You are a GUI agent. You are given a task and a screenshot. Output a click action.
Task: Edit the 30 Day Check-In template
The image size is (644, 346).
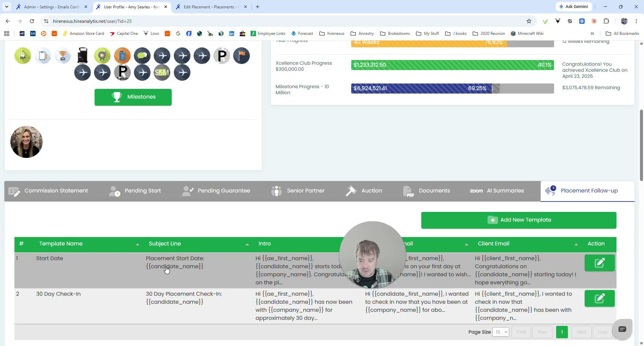click(x=599, y=298)
